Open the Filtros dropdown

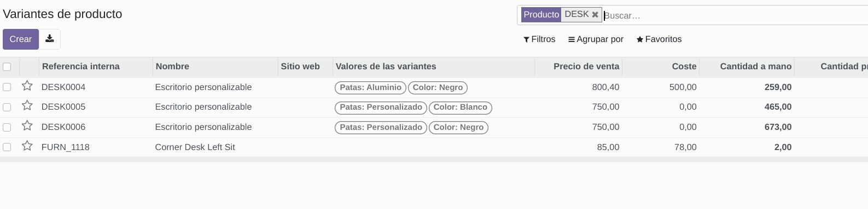pyautogui.click(x=539, y=39)
